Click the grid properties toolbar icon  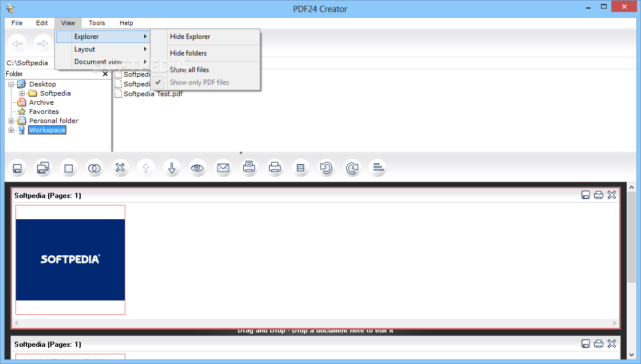coord(300,168)
